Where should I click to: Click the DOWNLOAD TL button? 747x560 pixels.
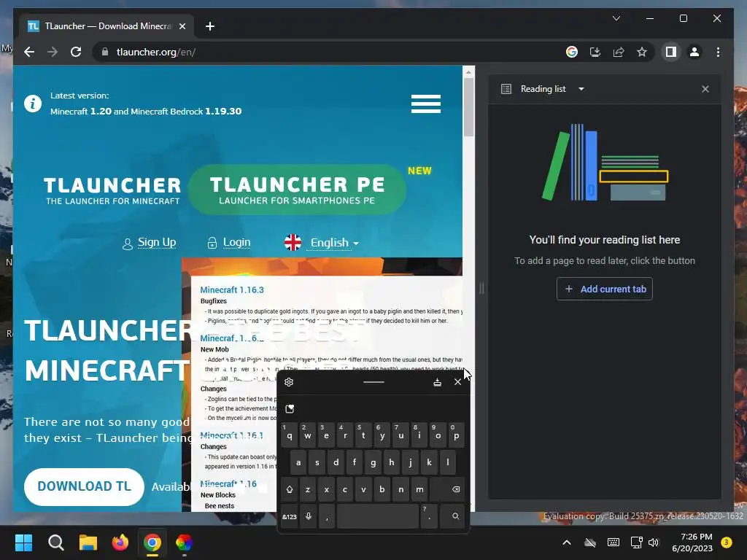pyautogui.click(x=84, y=486)
